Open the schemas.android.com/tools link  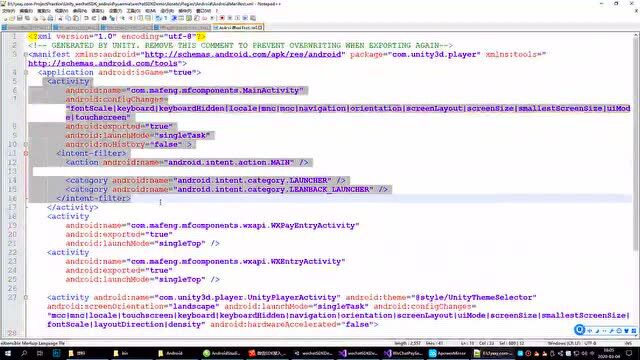click(x=103, y=63)
